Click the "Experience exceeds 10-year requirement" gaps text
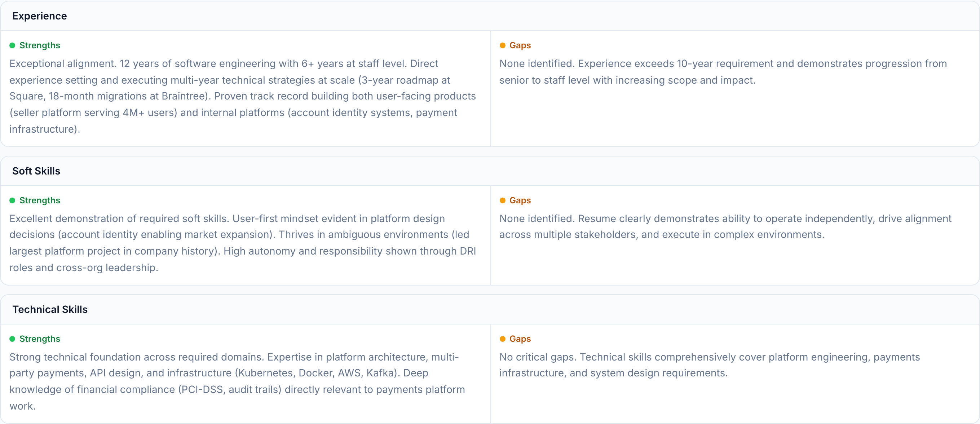980x424 pixels. click(x=723, y=72)
